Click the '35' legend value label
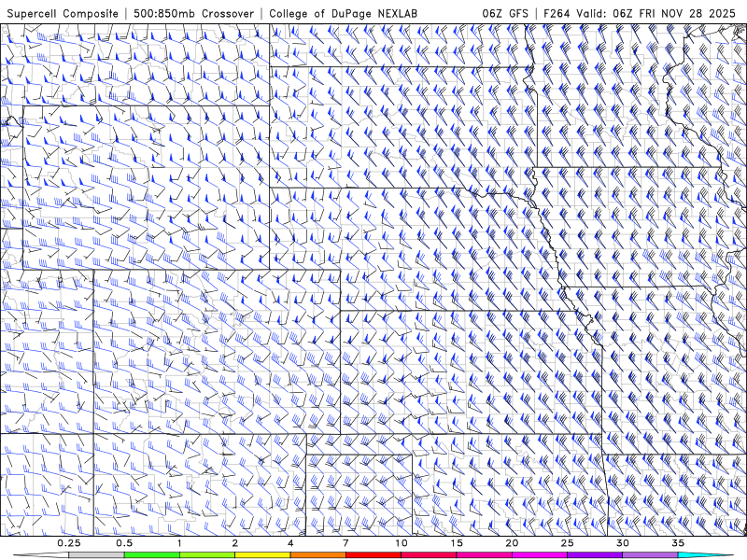This screenshot has height=560, width=747. 678,543
